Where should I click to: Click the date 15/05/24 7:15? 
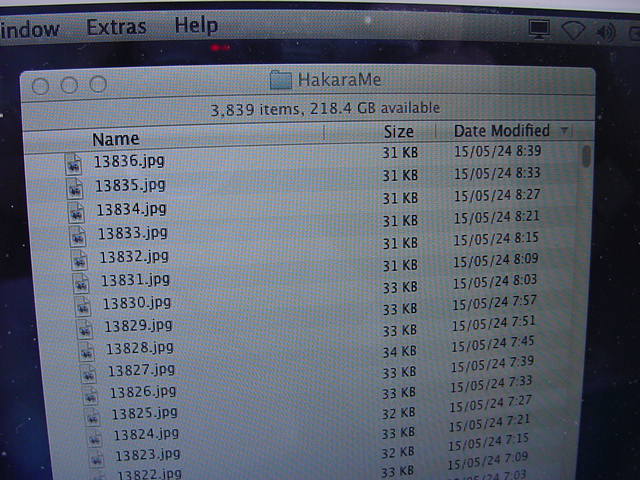point(489,442)
